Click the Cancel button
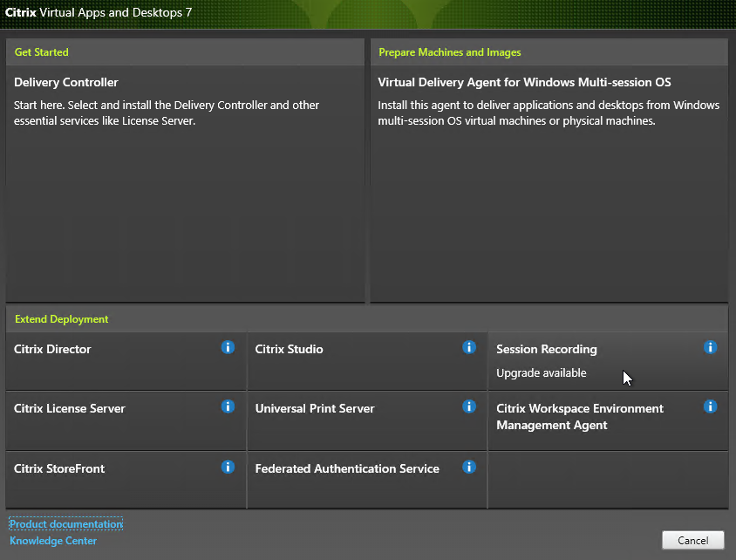This screenshot has width=736, height=560. click(x=692, y=540)
